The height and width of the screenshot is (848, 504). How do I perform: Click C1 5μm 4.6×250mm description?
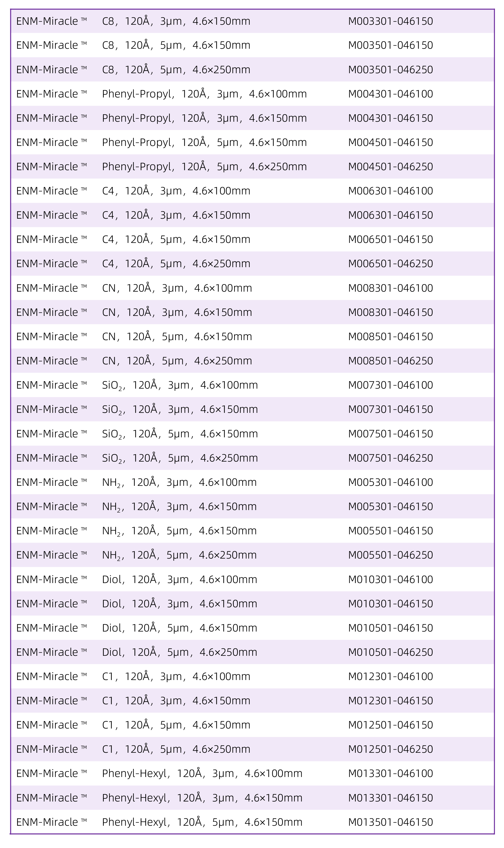point(176,749)
